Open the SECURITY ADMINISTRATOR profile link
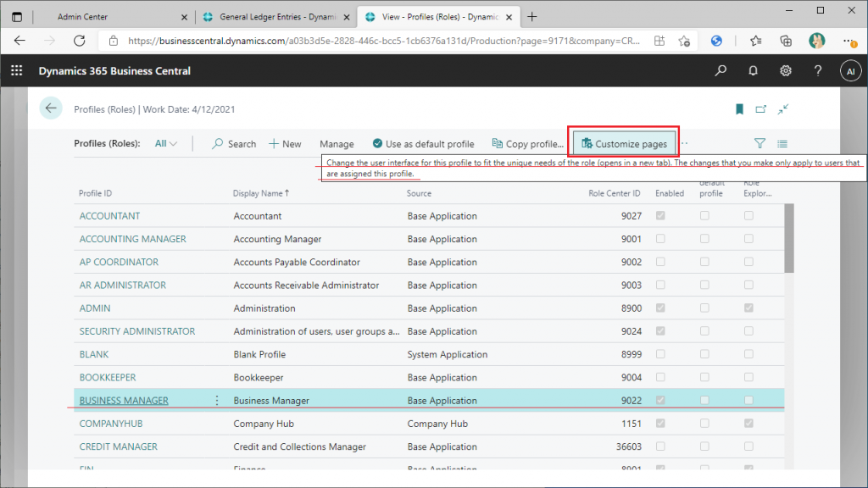 [136, 331]
